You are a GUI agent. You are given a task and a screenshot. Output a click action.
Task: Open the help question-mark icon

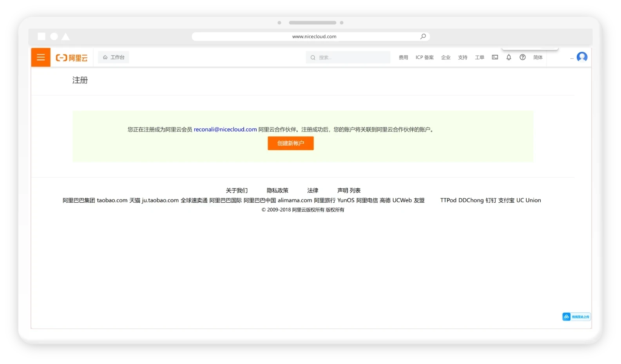(522, 57)
